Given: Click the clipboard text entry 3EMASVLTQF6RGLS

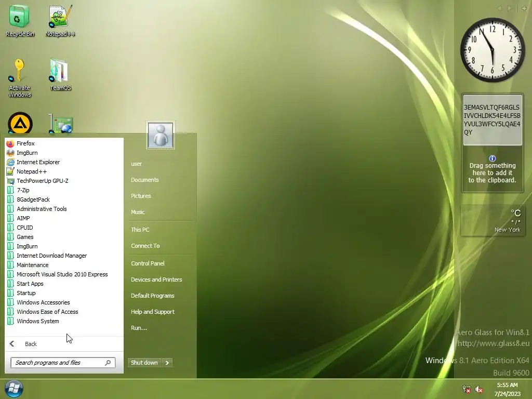Looking at the screenshot, I should (493, 120).
